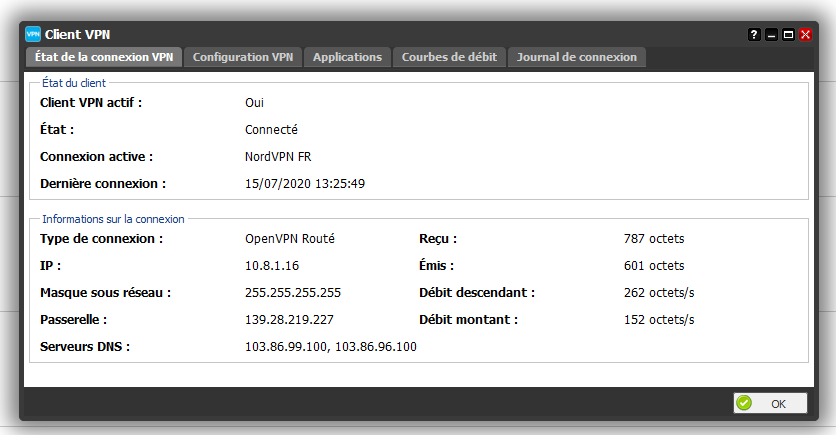This screenshot has height=435, width=836.
Task: Select the 'NordVPN FR' active connection value
Action: (x=278, y=157)
